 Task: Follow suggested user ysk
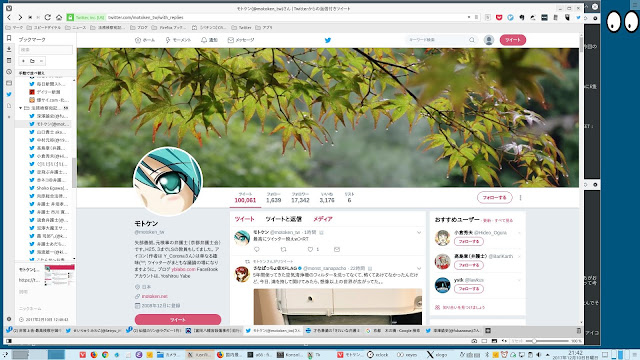point(469,289)
